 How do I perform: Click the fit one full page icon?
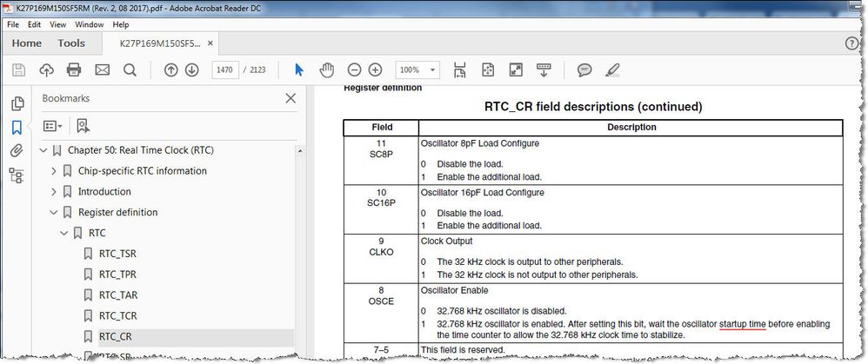tap(488, 69)
